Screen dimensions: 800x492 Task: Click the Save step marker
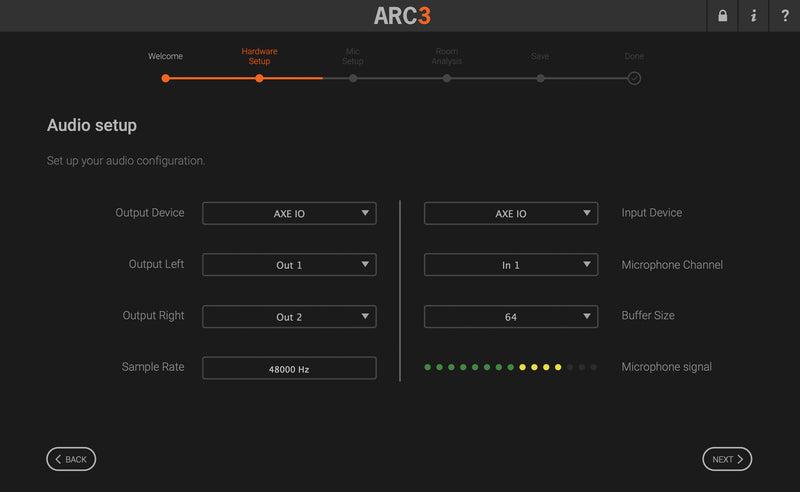540,77
